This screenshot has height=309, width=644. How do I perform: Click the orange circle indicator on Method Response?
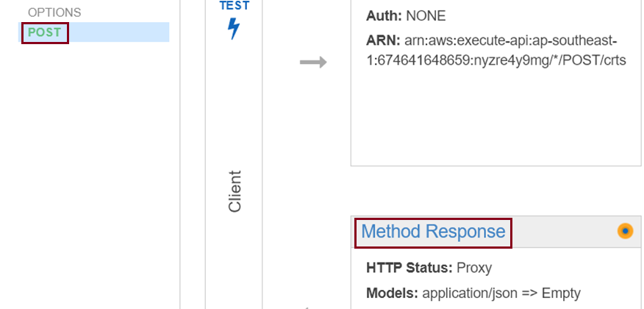(x=625, y=231)
